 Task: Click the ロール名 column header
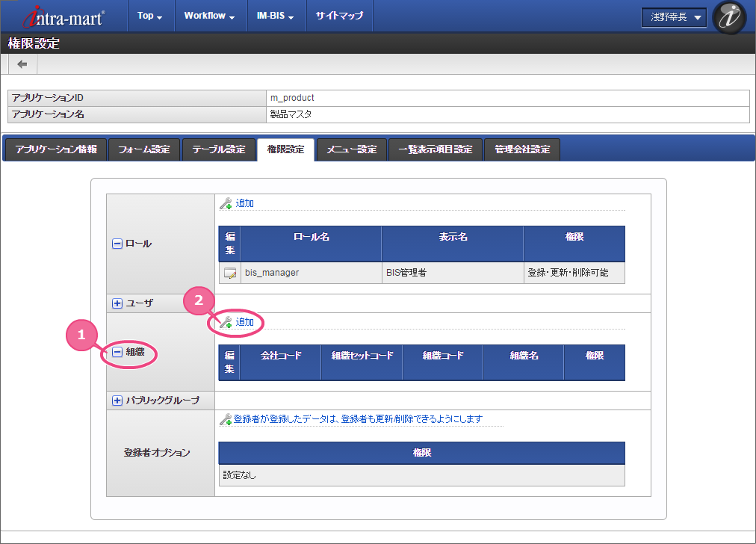point(311,244)
